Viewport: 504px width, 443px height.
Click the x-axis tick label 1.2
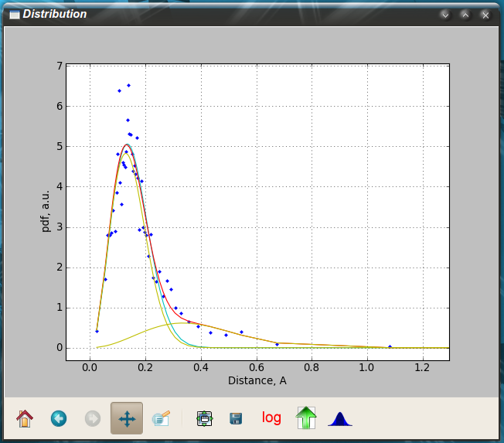point(422,367)
